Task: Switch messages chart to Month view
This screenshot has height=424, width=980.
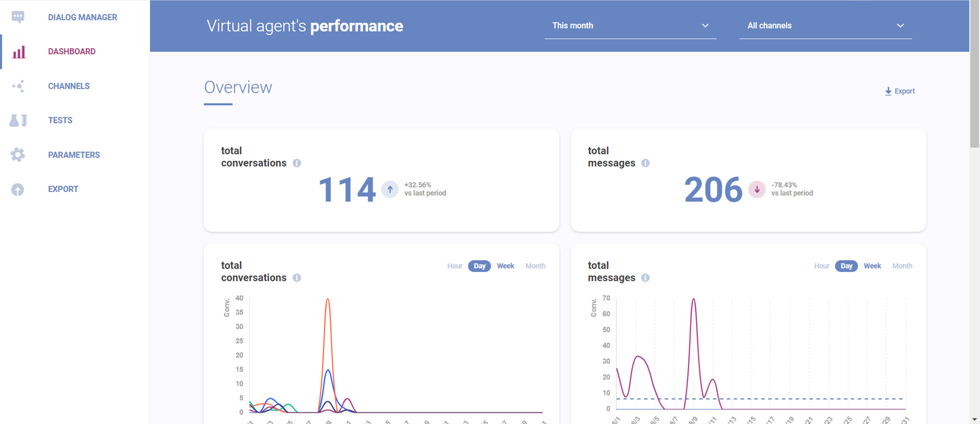Action: tap(902, 266)
